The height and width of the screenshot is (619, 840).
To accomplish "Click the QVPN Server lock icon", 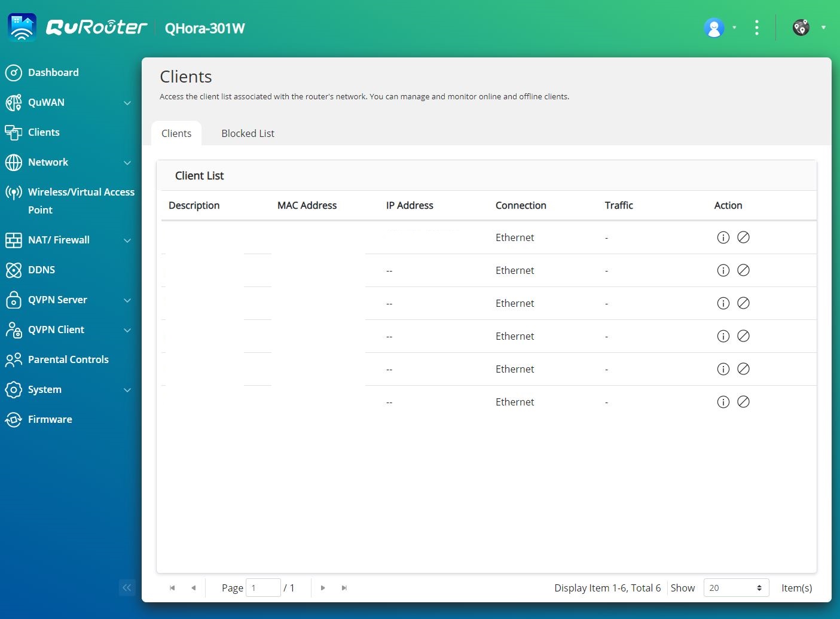I will 13,300.
